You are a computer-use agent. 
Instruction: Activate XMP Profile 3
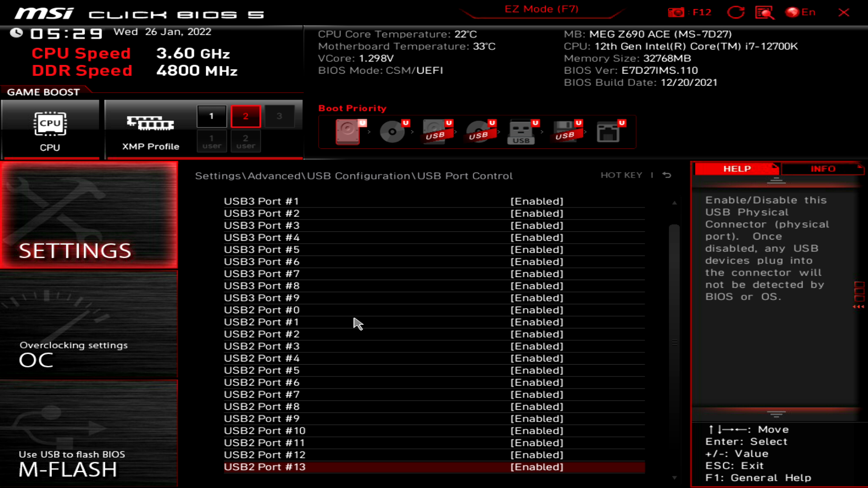point(280,116)
